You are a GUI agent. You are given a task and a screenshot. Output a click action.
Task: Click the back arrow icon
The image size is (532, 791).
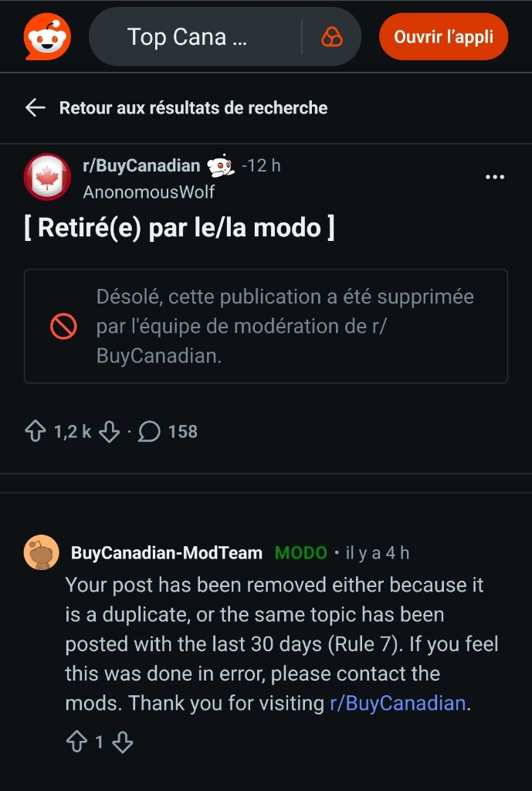click(x=36, y=107)
